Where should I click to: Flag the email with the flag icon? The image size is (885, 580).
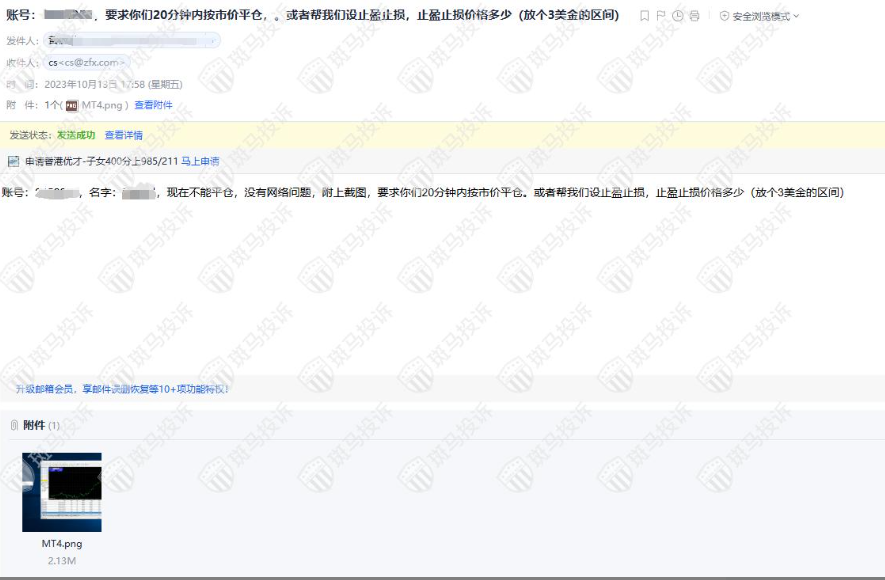tap(662, 15)
